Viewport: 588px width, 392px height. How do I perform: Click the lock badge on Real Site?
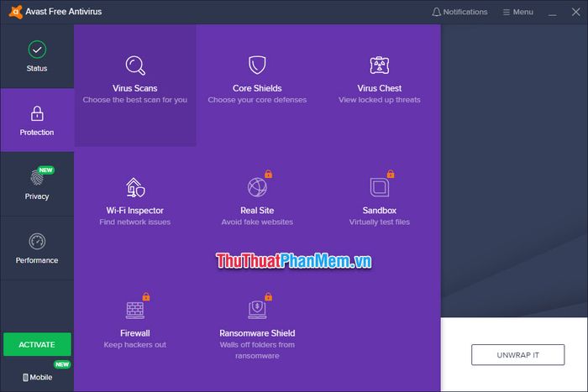pos(269,174)
